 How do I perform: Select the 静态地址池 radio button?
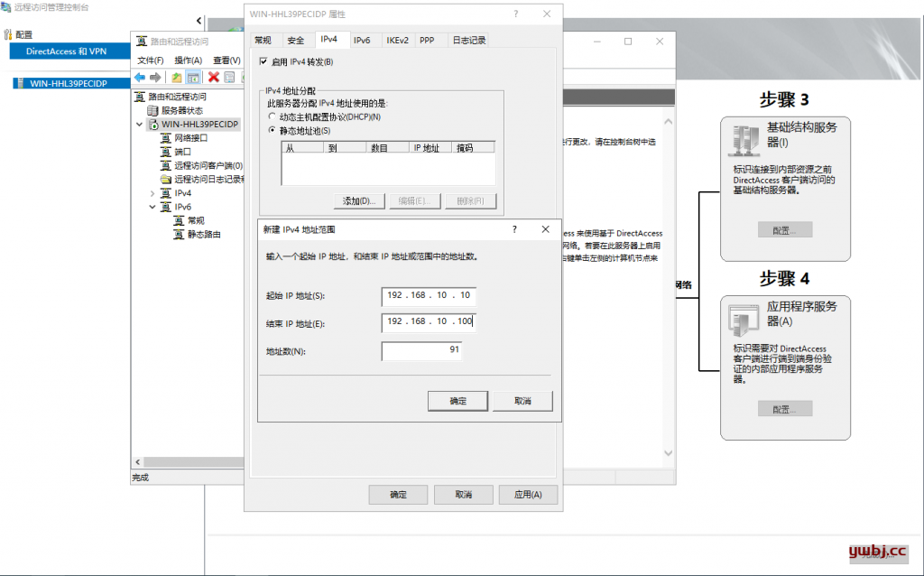point(272,130)
